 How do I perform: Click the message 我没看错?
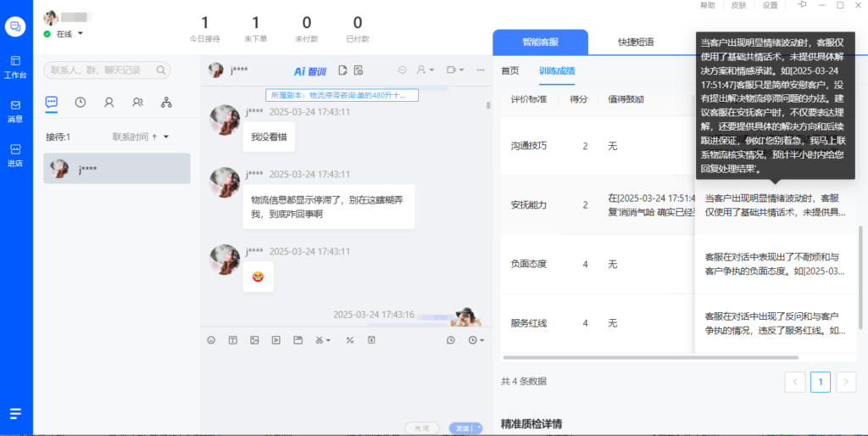click(x=269, y=137)
